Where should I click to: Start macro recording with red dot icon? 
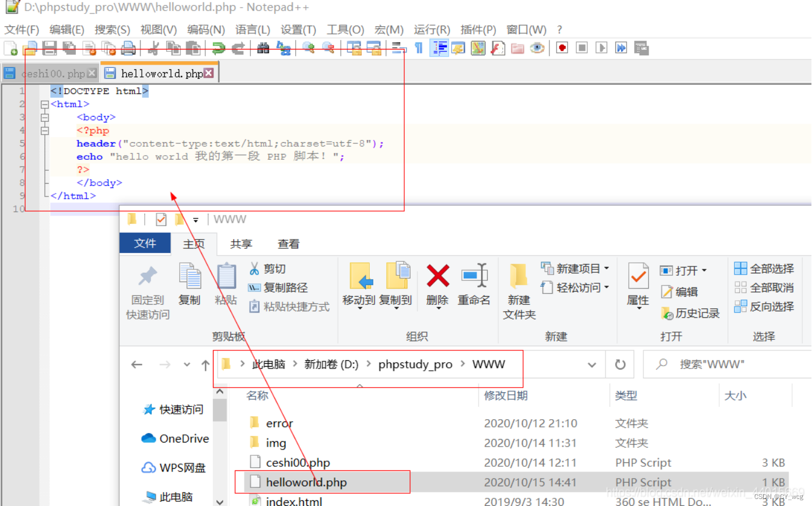562,48
